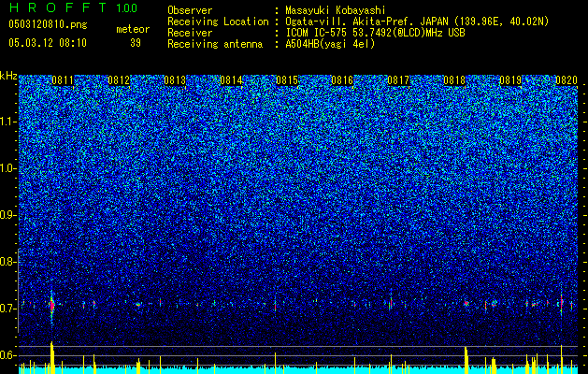588x374 pixels.
Task: Click the HROFFT 1.0.0 title text
Action: coord(73,7)
